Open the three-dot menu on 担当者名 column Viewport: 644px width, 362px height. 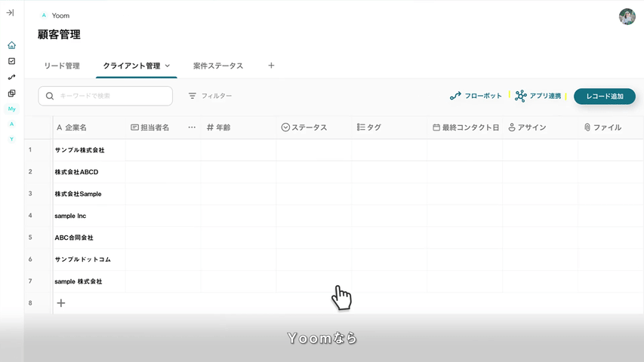(x=191, y=127)
